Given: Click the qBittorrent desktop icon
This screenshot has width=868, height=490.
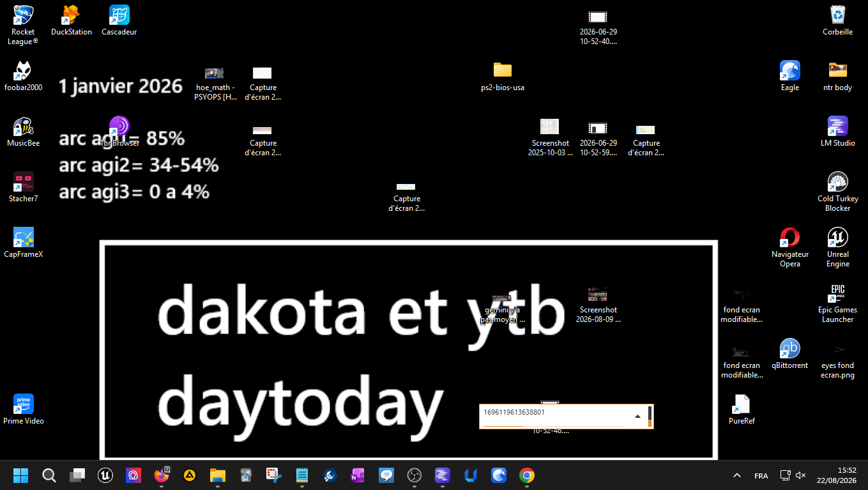Looking at the screenshot, I should 790,355.
